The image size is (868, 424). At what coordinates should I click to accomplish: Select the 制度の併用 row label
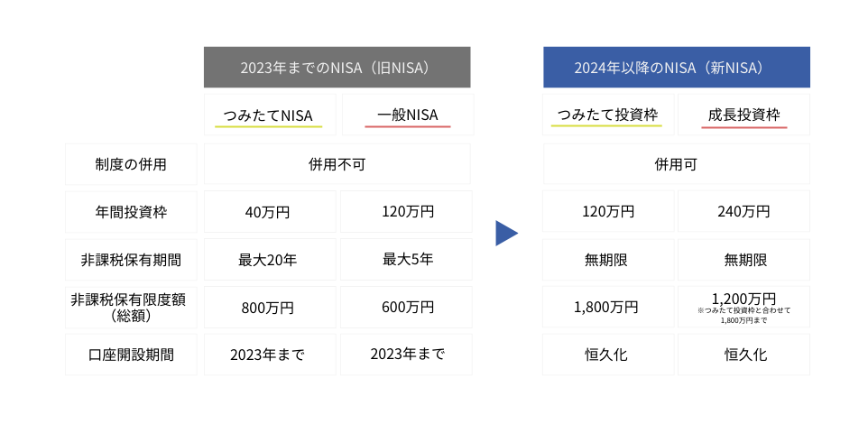pos(131,164)
